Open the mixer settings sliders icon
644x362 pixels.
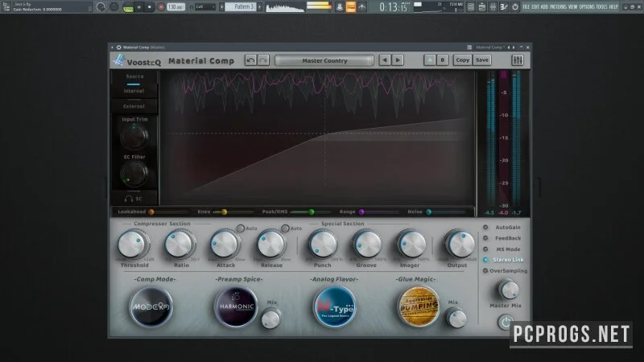tap(518, 60)
